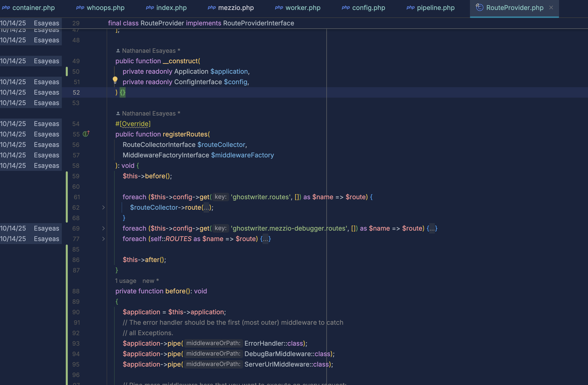This screenshot has height=385, width=588.
Task: Click the green change marker beside line 50
Action: coord(67,71)
